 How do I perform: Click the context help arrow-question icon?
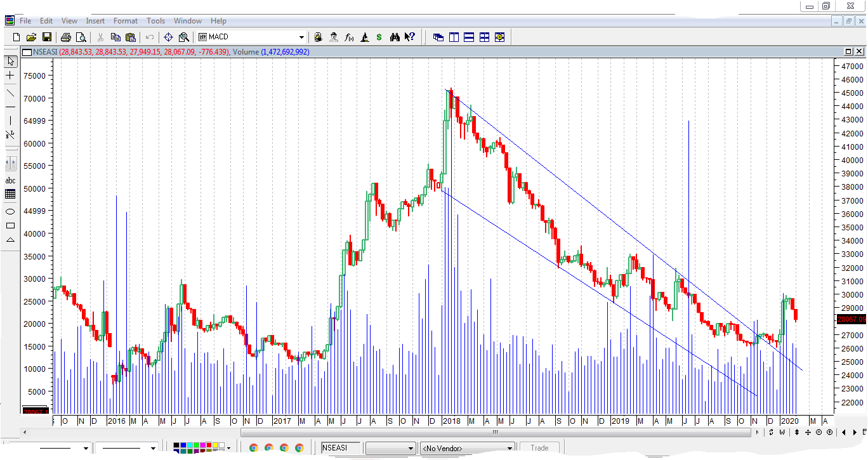[410, 37]
